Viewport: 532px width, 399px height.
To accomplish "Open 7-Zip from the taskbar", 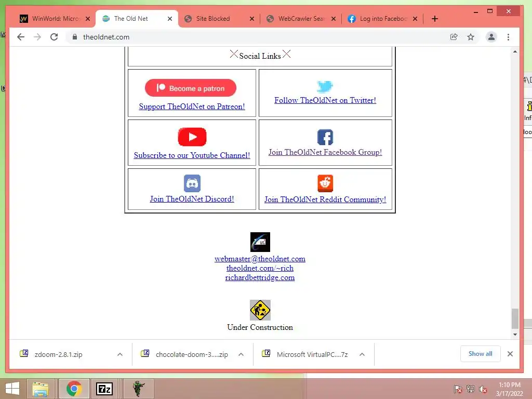I will [104, 389].
